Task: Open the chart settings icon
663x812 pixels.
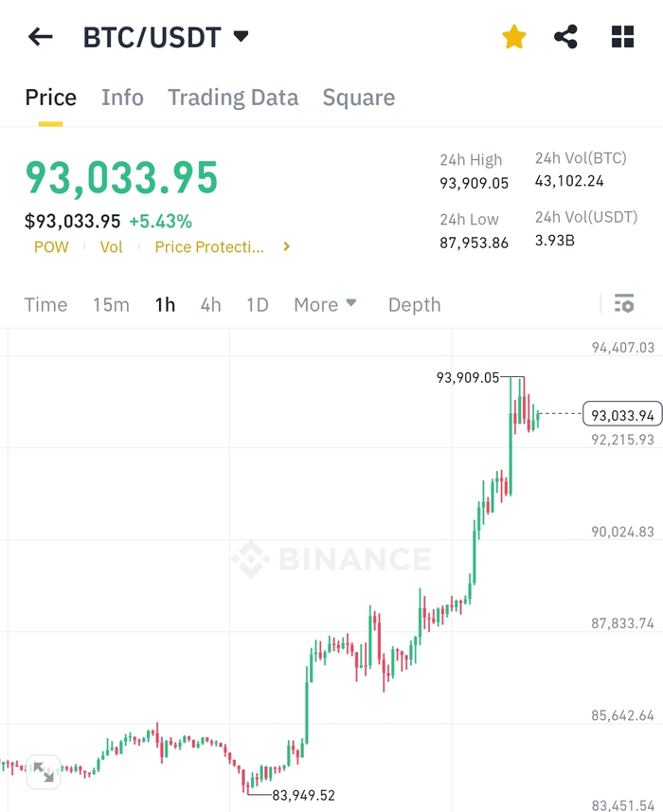Action: pyautogui.click(x=624, y=304)
